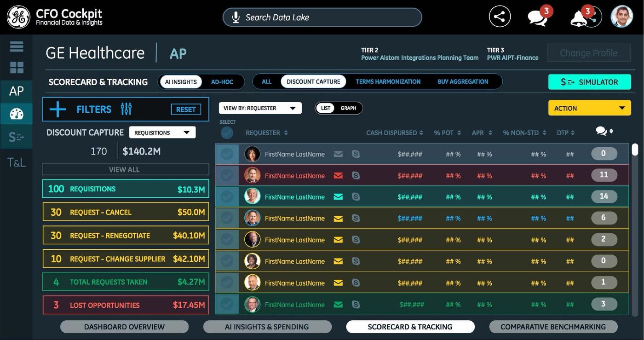Image resolution: width=644 pixels, height=340 pixels.
Task: Click the table vertical scrollbar thumb
Action: coord(635,150)
